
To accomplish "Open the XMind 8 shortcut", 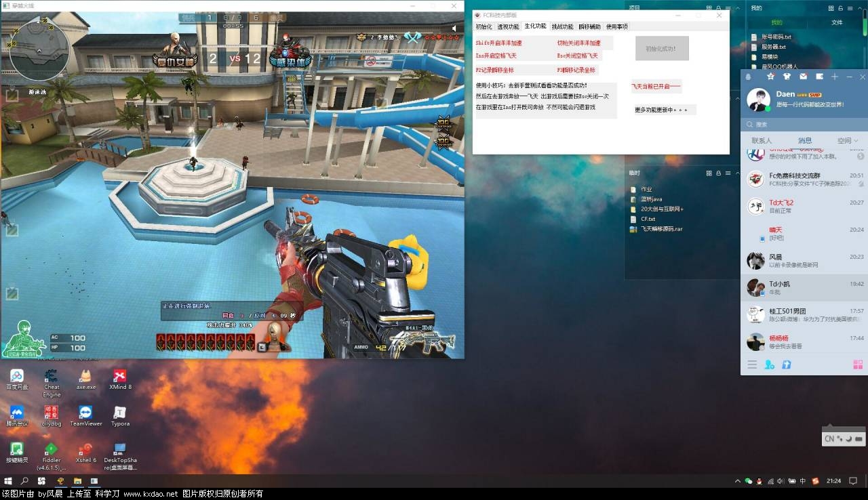I will pos(120,379).
